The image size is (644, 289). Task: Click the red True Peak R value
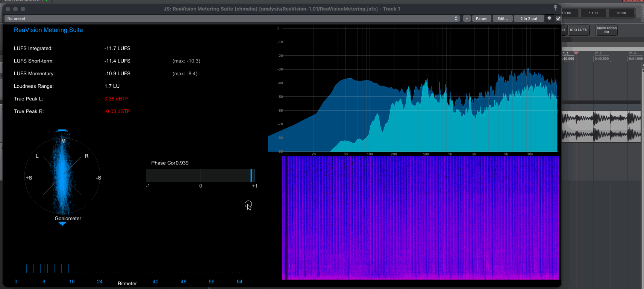pos(117,111)
